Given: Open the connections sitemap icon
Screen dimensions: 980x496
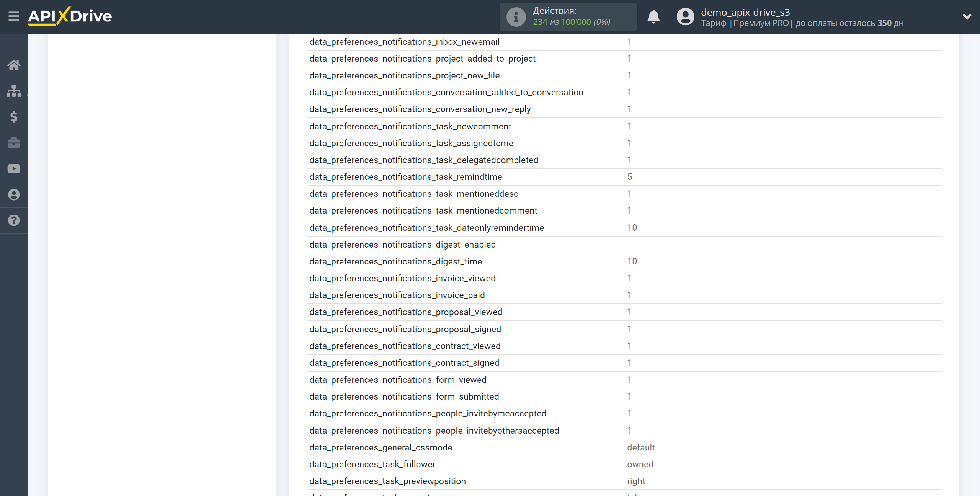Looking at the screenshot, I should coord(14,91).
